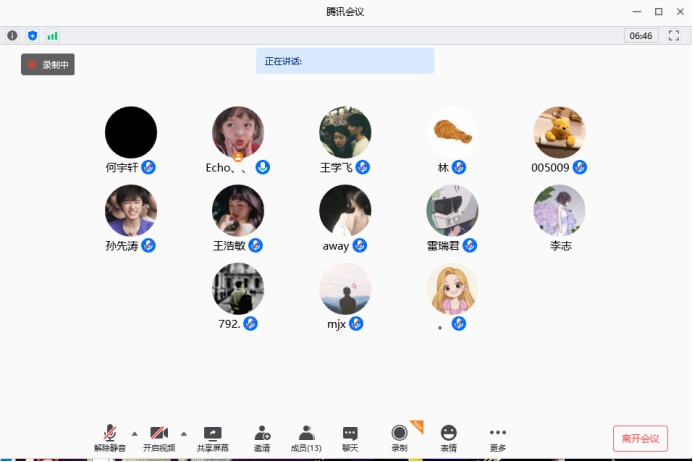
Task: Check the green network signal icon
Action: click(52, 35)
